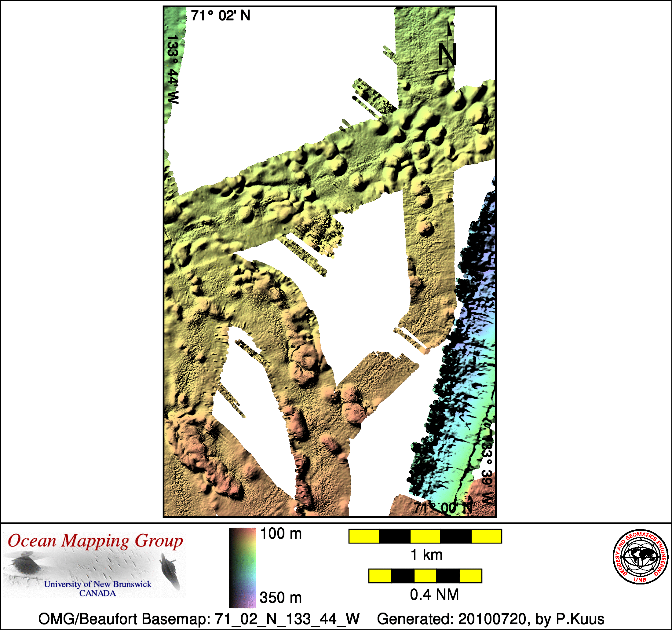Click the 71° 00' N latitude label
672x630 pixels.
pyautogui.click(x=443, y=507)
